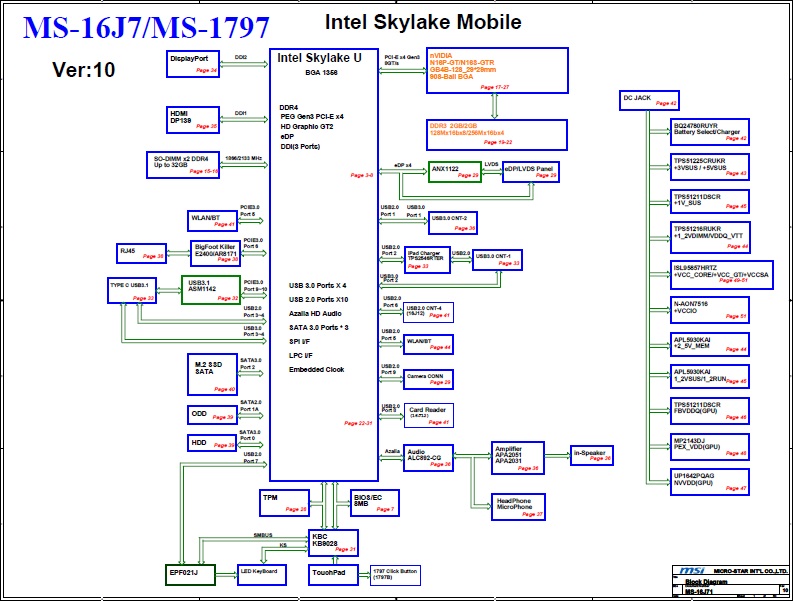Select the USB3.0 CNT-2 block
The image size is (793, 601).
click(x=453, y=223)
